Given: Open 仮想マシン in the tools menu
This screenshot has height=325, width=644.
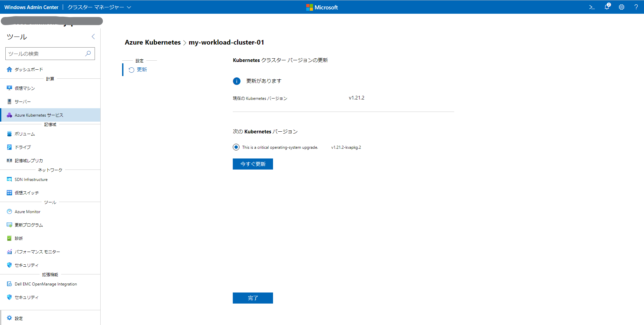Looking at the screenshot, I should pos(50,88).
